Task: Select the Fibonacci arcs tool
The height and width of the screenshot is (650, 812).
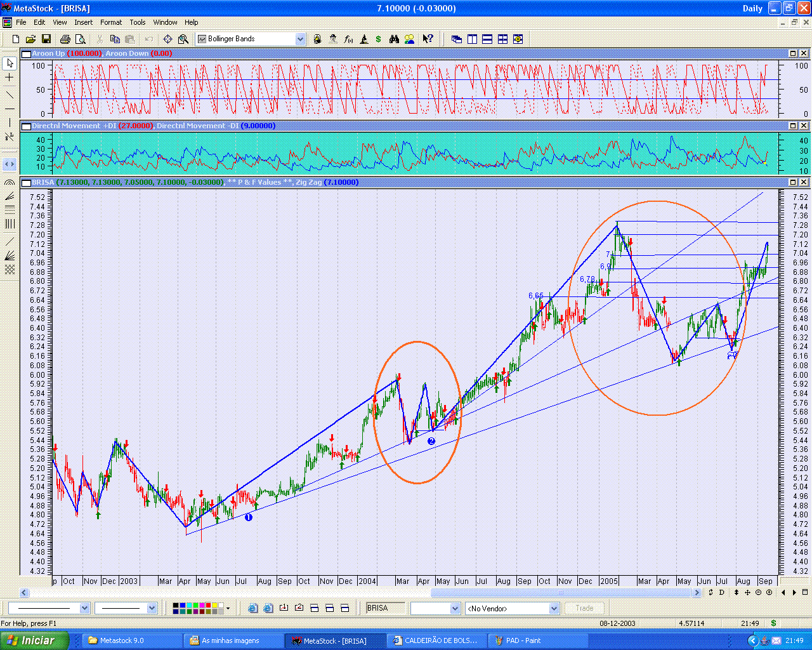Action: pos(10,182)
